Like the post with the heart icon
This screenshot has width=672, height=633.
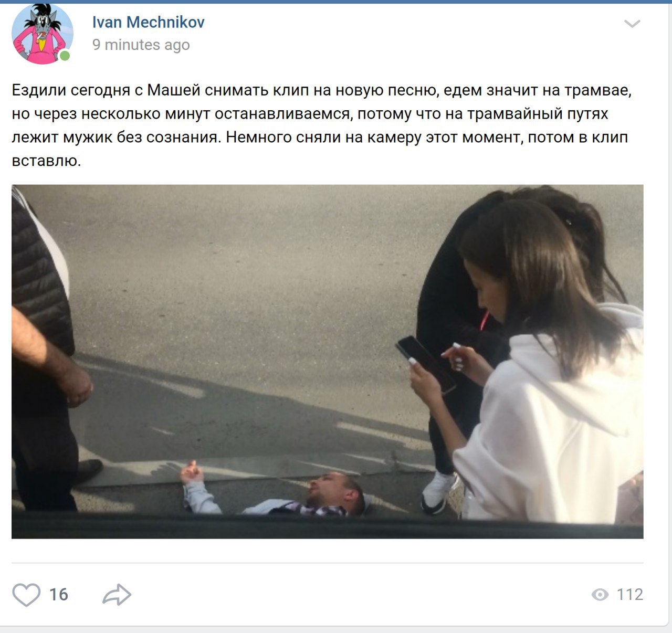pyautogui.click(x=26, y=595)
